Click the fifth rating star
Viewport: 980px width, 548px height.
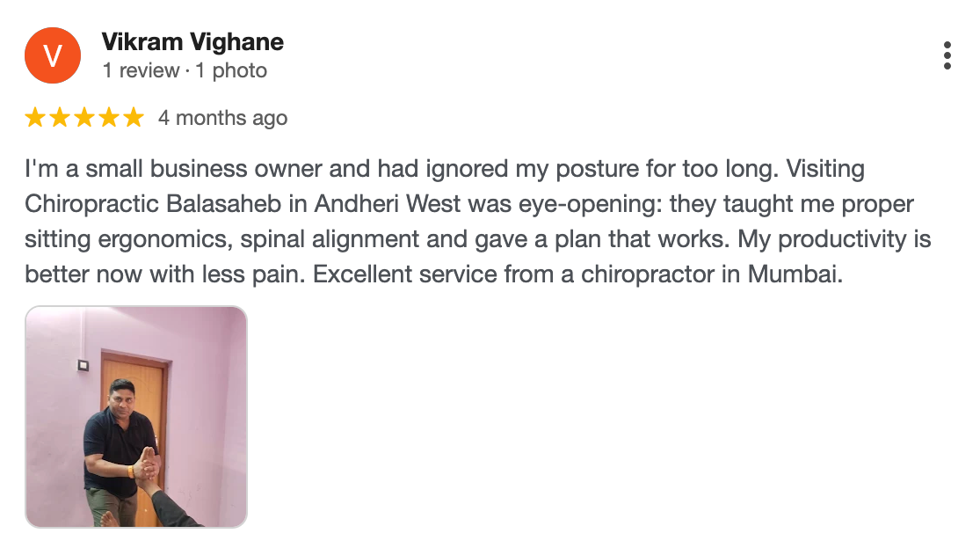tap(133, 118)
